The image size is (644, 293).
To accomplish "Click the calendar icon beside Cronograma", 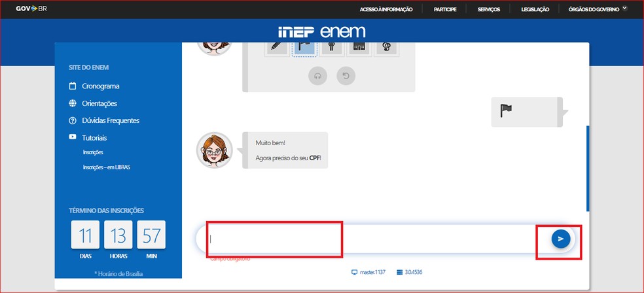I will click(x=73, y=86).
